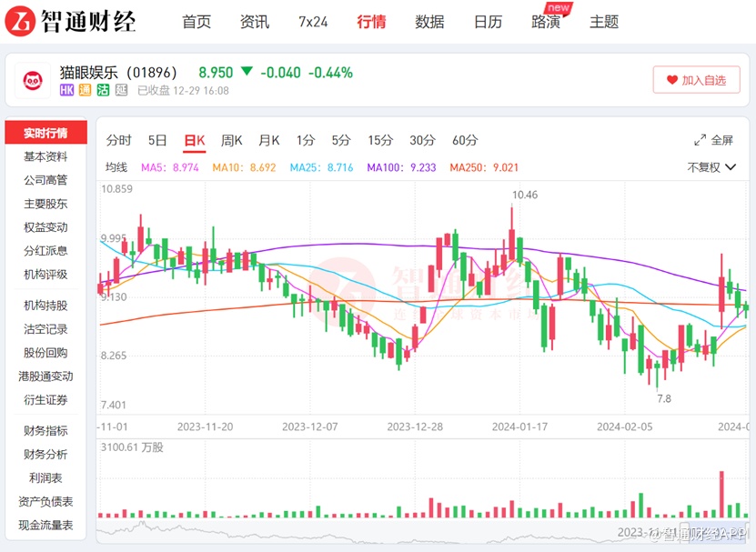
Task: Open 主题 in the top navigation
Action: point(604,22)
